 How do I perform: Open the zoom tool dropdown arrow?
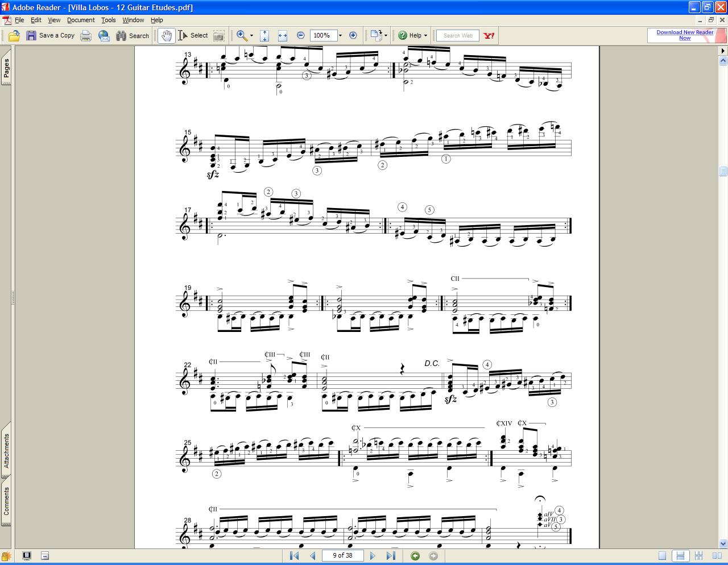click(x=251, y=35)
